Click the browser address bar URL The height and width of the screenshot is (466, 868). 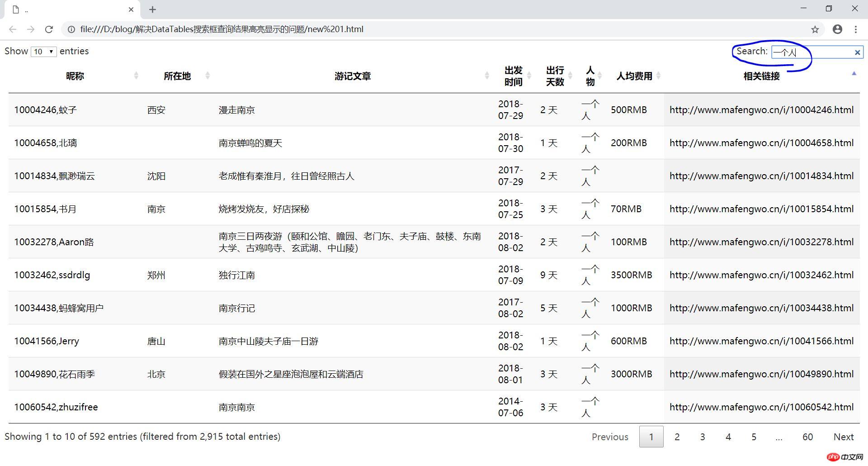[x=222, y=29]
